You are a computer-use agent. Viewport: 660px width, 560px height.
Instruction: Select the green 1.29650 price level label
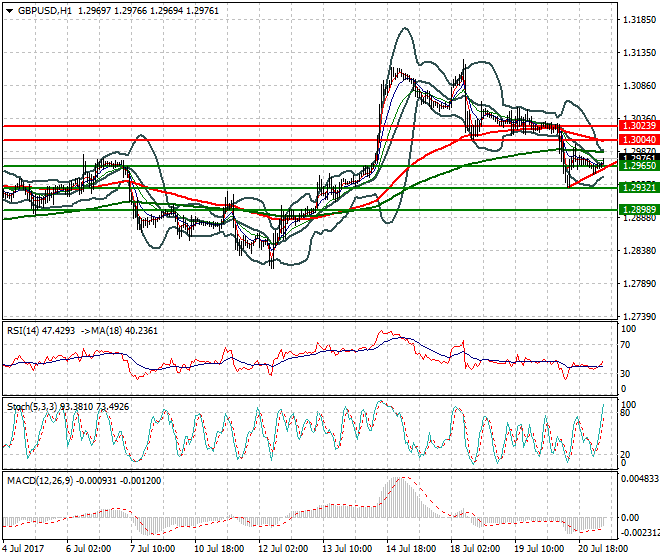(x=639, y=165)
